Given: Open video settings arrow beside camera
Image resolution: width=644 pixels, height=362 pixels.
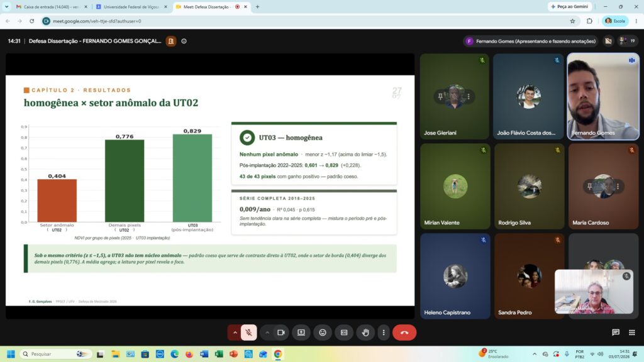Looking at the screenshot, I should click(267, 332).
